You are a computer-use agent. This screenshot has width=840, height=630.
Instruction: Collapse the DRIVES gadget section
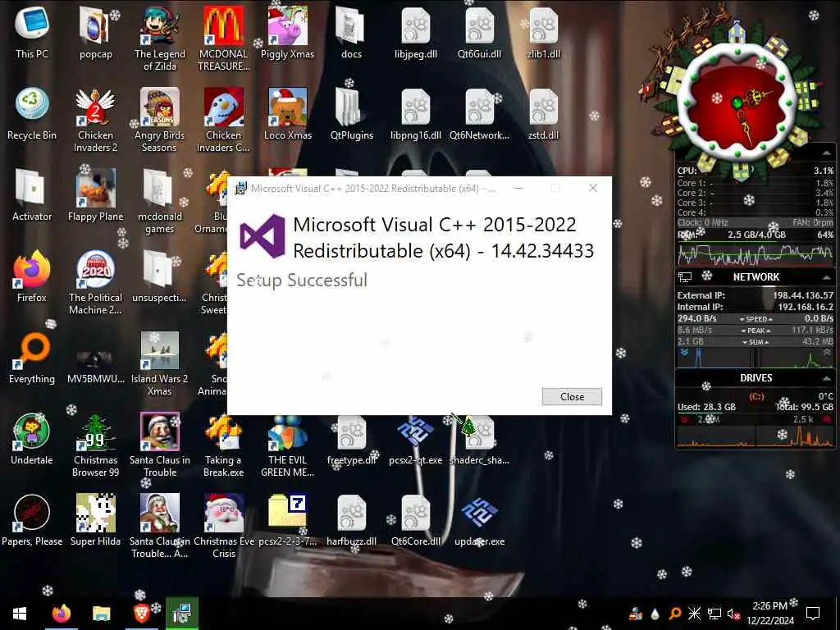click(827, 378)
